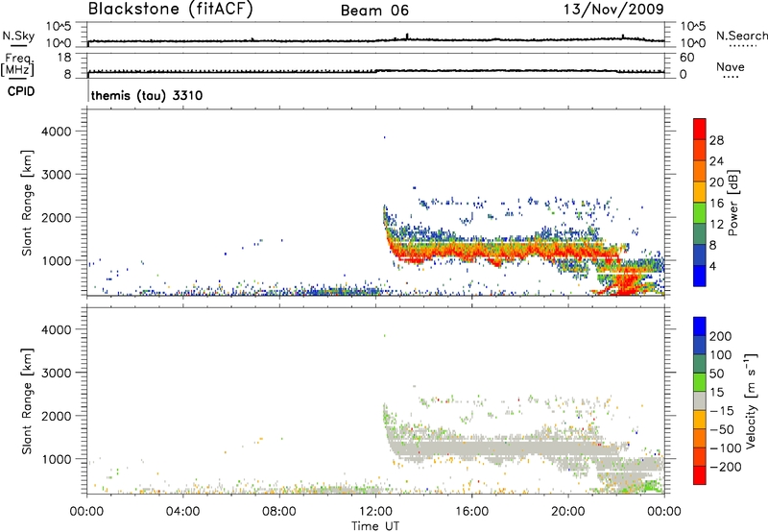Pick the red bottom segment of Velocity color bar
768x532 pixels.
pos(700,475)
